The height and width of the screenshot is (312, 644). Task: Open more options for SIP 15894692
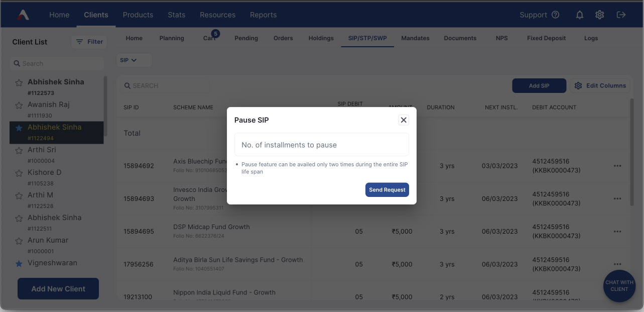tap(617, 166)
